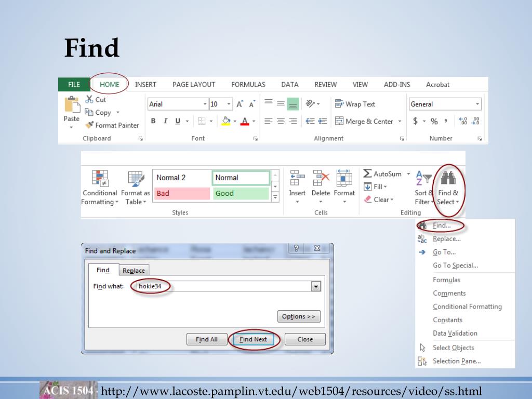Switch to the FORMULAS tab
This screenshot has height=399, width=532.
[x=248, y=85]
